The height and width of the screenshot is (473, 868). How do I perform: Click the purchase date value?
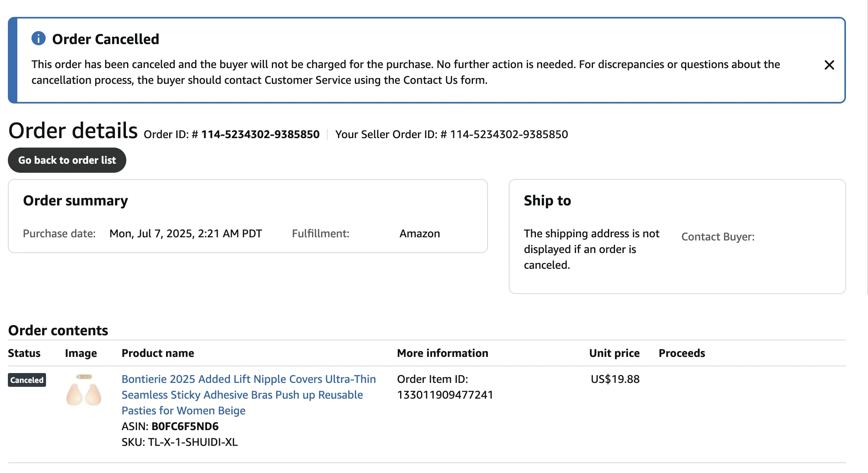point(186,234)
